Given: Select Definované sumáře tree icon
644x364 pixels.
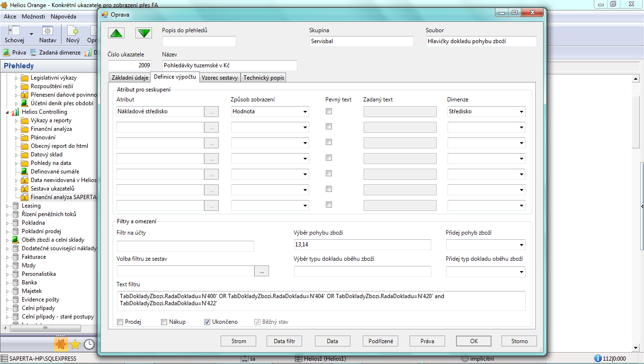Looking at the screenshot, I should (25, 172).
